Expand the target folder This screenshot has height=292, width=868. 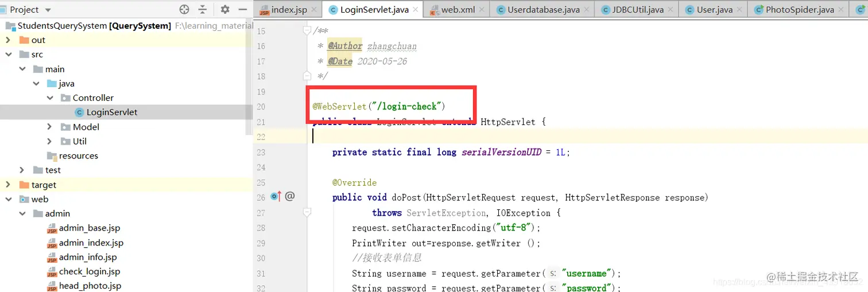click(8, 185)
